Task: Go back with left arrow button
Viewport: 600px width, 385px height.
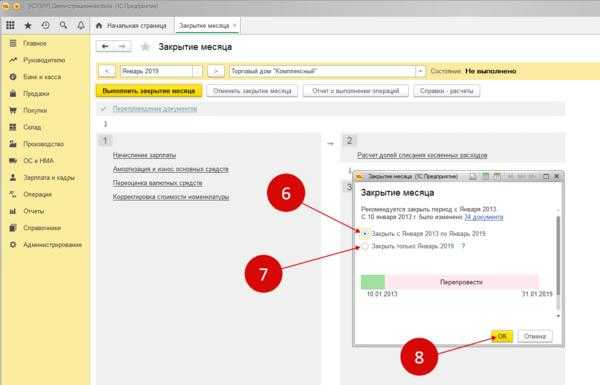Action: pos(105,47)
